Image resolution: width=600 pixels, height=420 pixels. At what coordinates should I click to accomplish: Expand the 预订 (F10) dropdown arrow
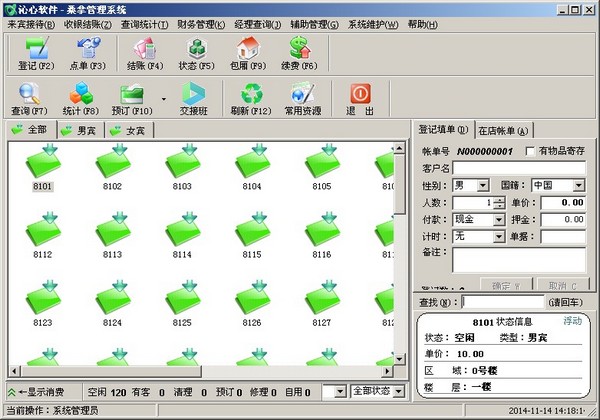click(x=164, y=99)
